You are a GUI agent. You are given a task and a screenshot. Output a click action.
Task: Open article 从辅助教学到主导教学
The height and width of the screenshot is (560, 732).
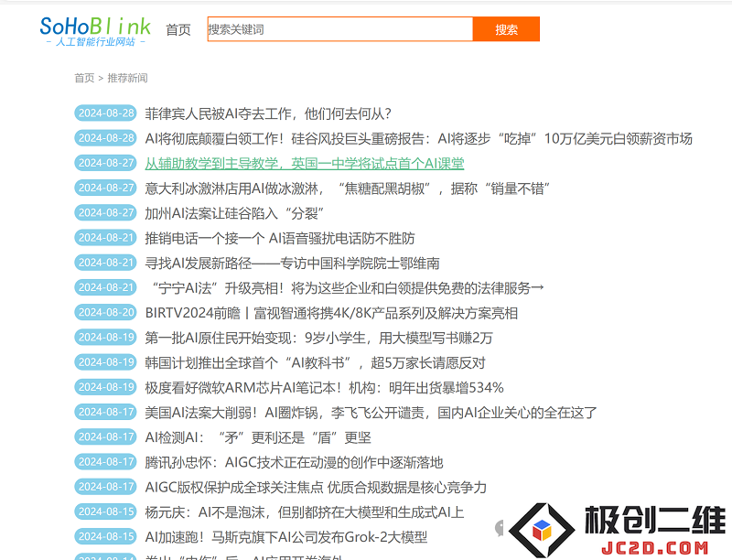305,163
